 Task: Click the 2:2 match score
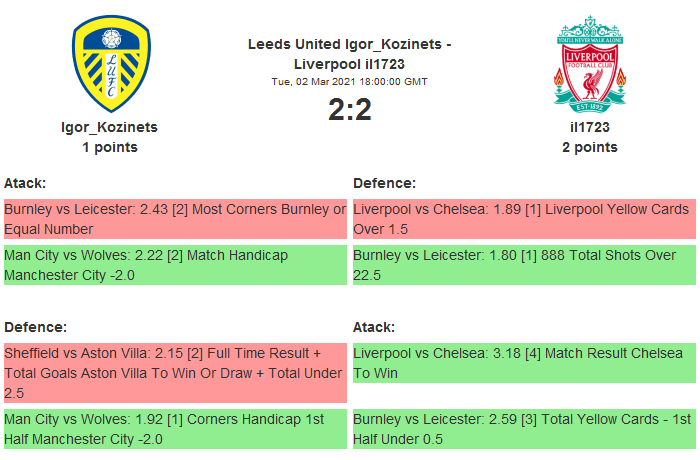pos(350,110)
